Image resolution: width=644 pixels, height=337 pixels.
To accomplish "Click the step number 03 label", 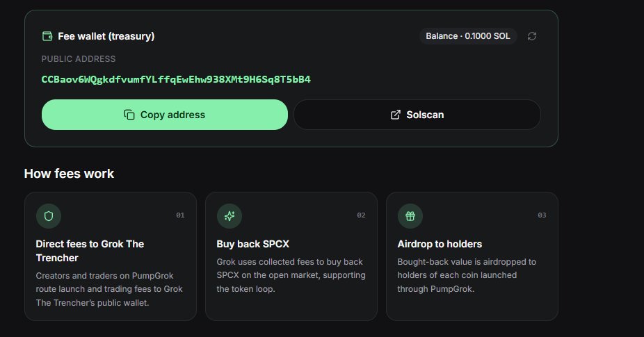I will point(542,215).
